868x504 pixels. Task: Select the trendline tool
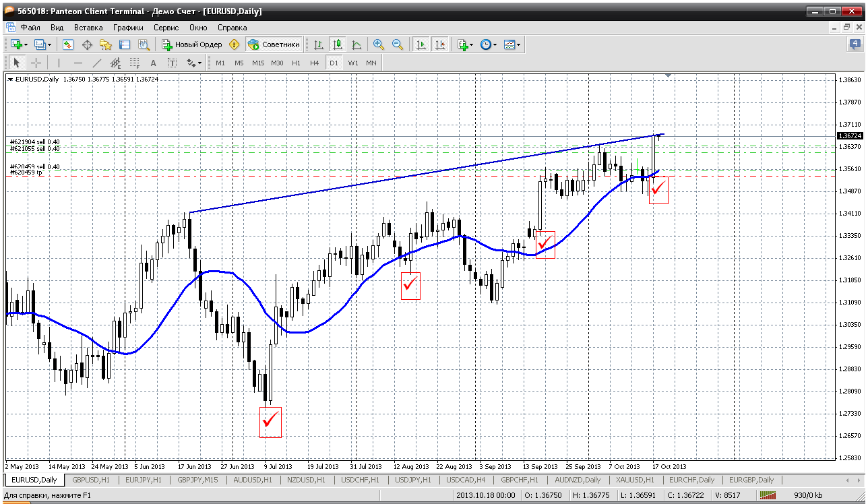[x=96, y=63]
